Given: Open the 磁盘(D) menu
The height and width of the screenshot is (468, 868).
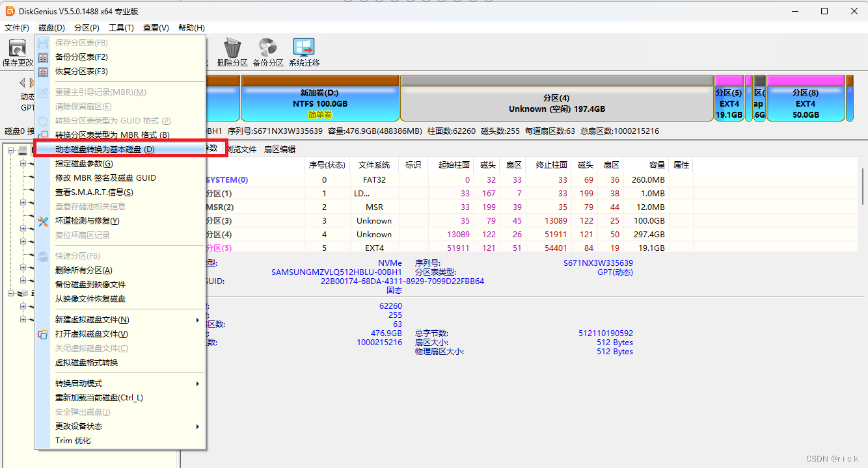Looking at the screenshot, I should (51, 28).
